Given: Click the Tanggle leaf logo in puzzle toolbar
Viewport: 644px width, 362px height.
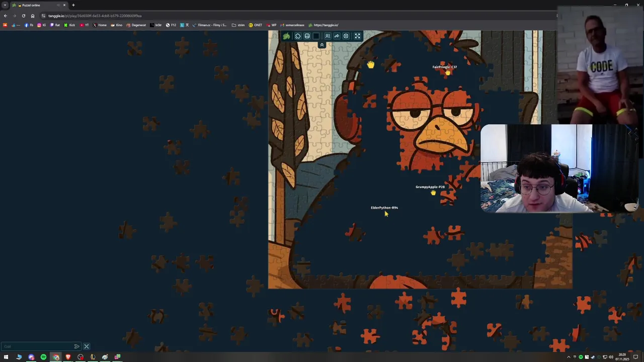Looking at the screenshot, I should pos(286,36).
